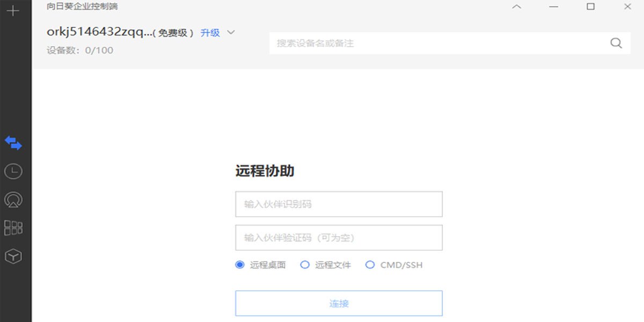This screenshot has width=644, height=322.
Task: Click the orkj5146432zqq account name
Action: click(x=99, y=32)
